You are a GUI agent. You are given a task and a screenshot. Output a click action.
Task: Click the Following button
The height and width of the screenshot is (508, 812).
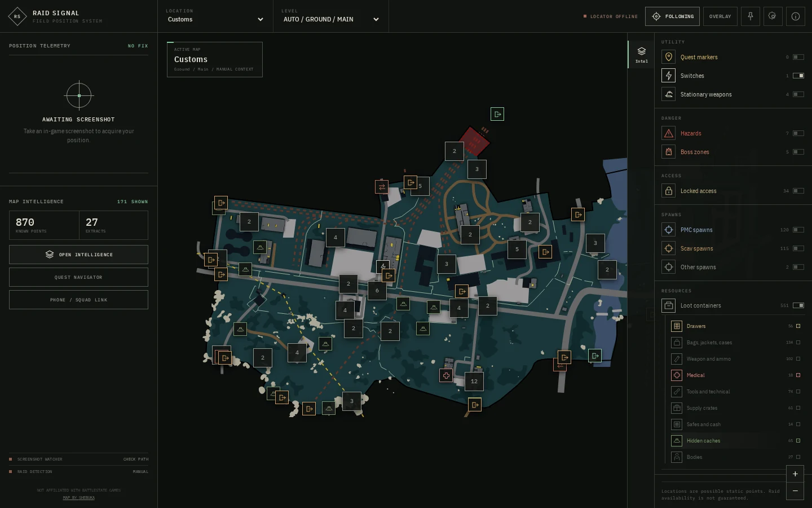[672, 16]
